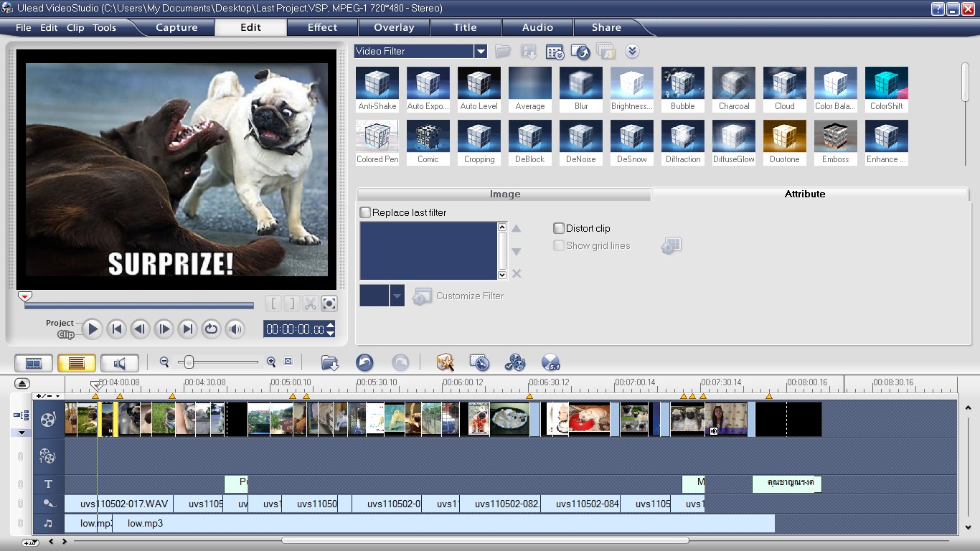The height and width of the screenshot is (551, 980).
Task: Enlarge preview window with the fullscreen icon
Action: pos(329,303)
